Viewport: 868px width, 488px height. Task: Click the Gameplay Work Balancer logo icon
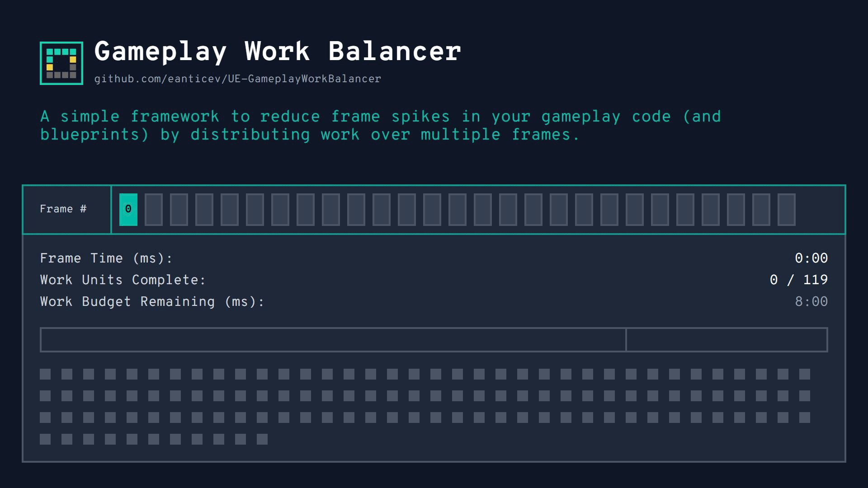pyautogui.click(x=61, y=63)
